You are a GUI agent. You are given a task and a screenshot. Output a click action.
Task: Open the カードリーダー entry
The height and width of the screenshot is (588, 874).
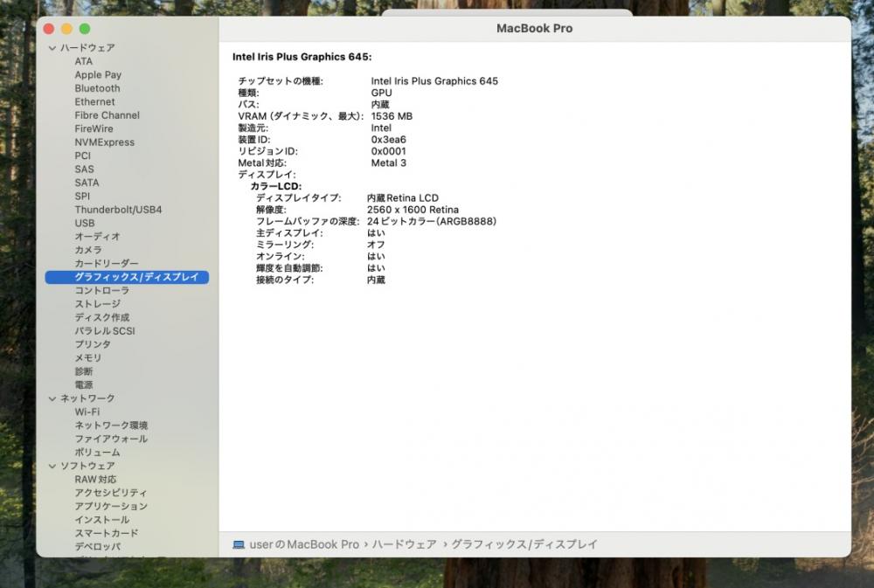107,264
